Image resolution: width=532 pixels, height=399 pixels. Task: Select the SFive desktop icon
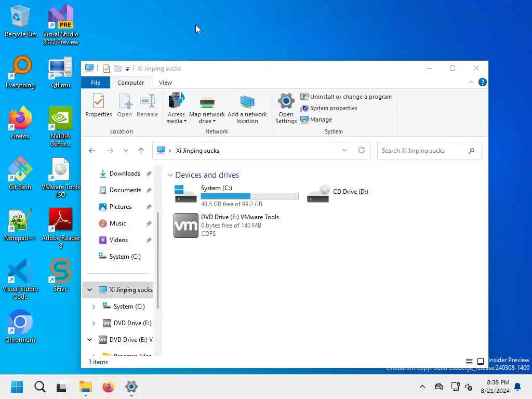tap(60, 275)
